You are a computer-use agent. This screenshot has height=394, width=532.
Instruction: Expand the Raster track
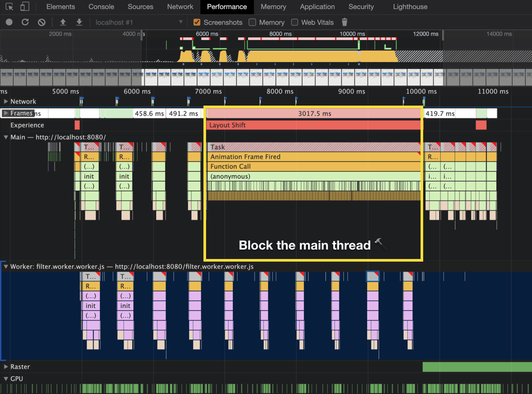(x=6, y=367)
